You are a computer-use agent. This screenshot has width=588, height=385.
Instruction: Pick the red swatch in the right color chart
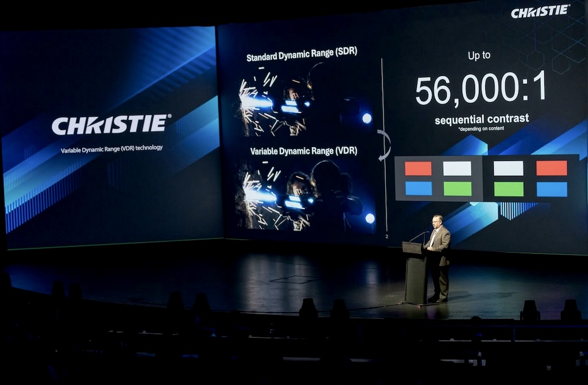pyautogui.click(x=552, y=168)
